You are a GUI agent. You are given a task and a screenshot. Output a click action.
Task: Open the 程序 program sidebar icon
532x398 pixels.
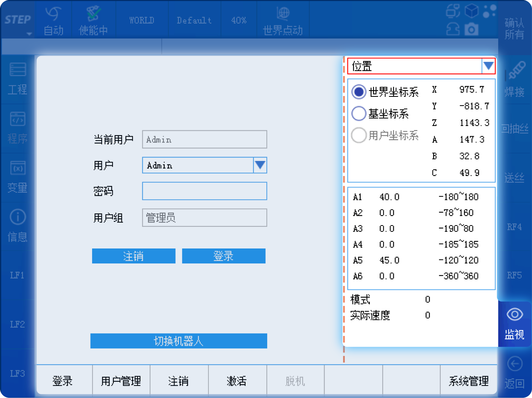coord(18,119)
